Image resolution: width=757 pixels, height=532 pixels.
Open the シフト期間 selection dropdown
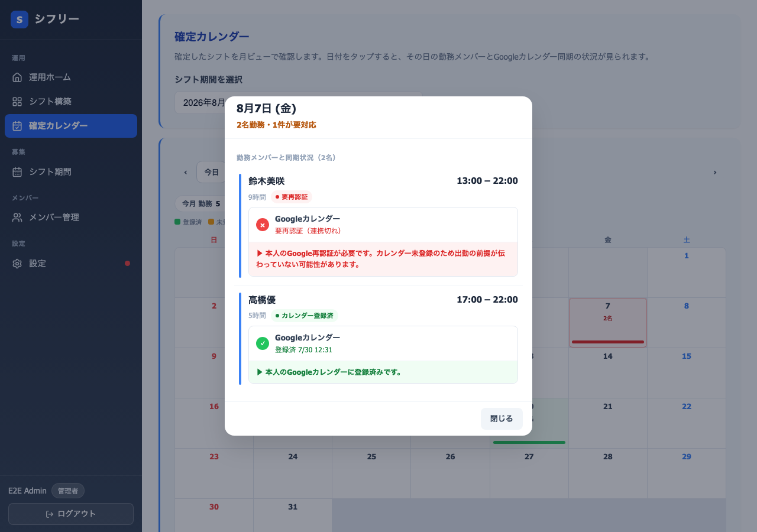299,103
